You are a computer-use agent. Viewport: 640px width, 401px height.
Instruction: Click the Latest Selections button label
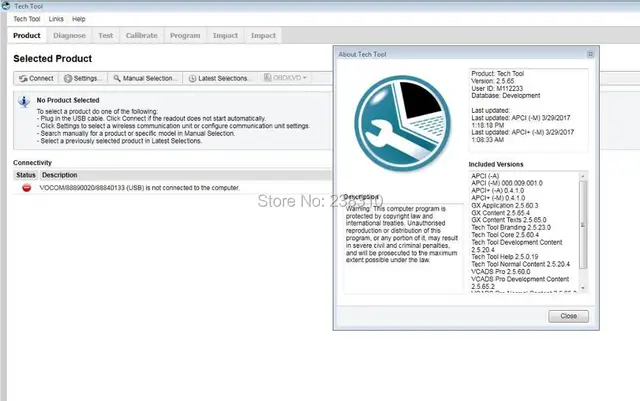pos(223,78)
